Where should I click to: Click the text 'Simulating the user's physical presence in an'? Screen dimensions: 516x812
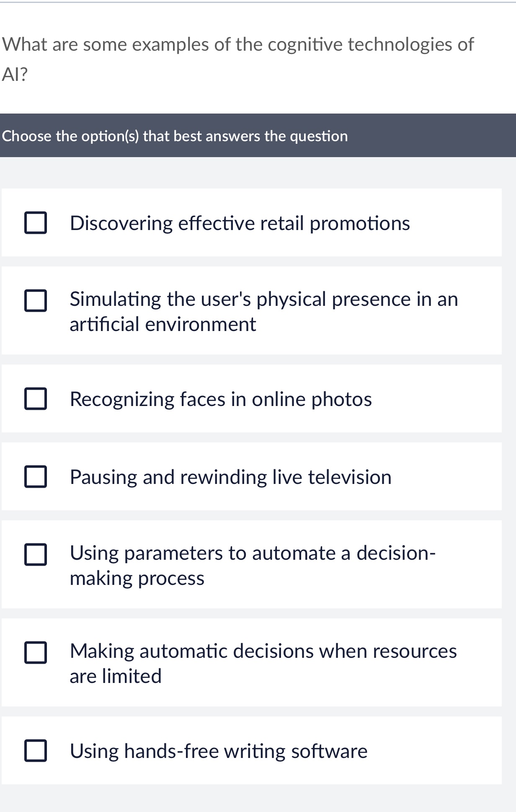click(x=264, y=300)
